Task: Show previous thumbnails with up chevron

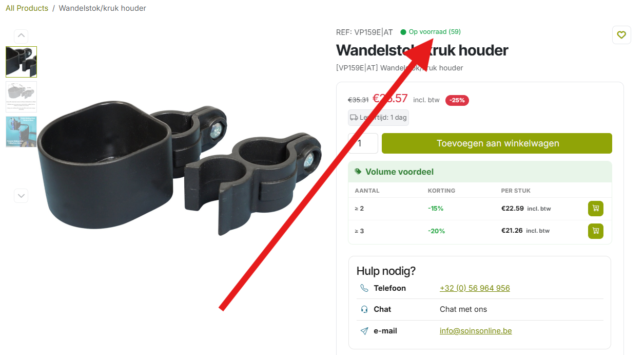Action: pos(21,35)
